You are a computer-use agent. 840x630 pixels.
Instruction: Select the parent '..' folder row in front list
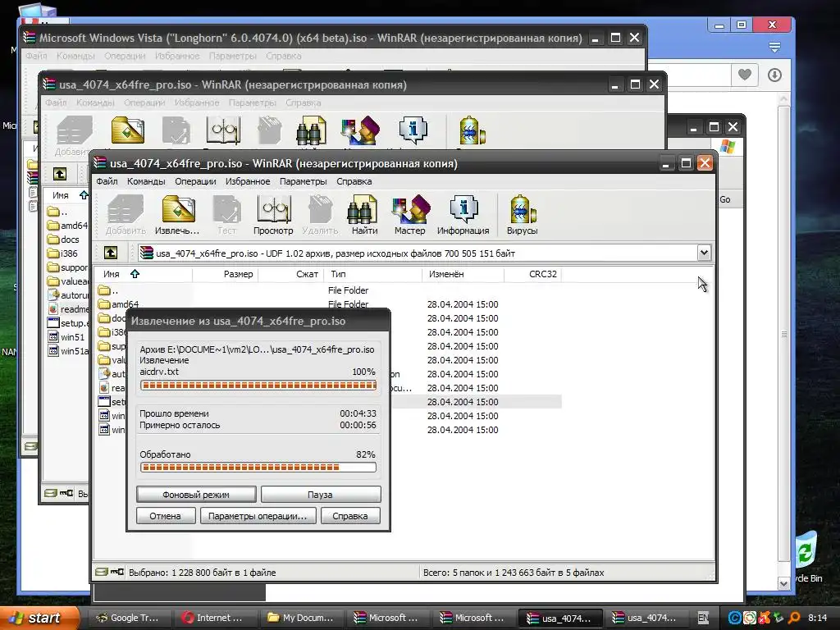tap(330, 290)
